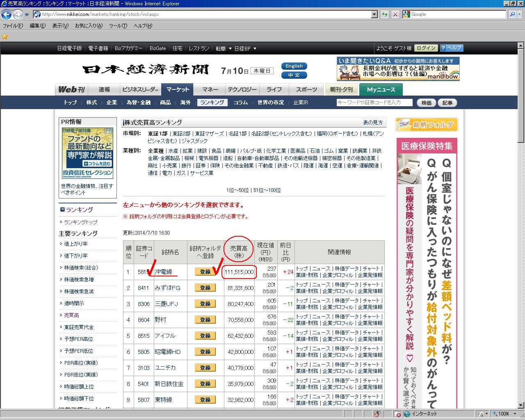Image resolution: width=525 pixels, height=420 pixels.
Task: Click the PBR高位(実績) sidebar link
Action: pyautogui.click(x=81, y=363)
